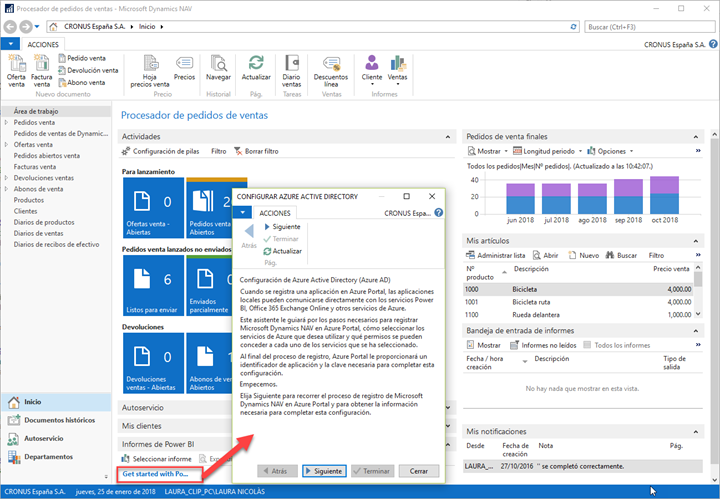Toggle Todos los informes checkbox
720x499 pixels.
point(587,345)
